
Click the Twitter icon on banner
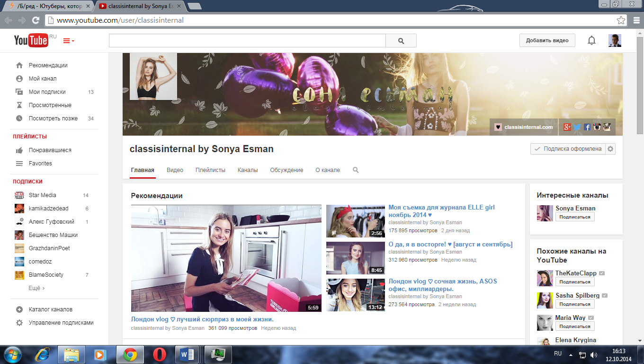click(x=577, y=127)
